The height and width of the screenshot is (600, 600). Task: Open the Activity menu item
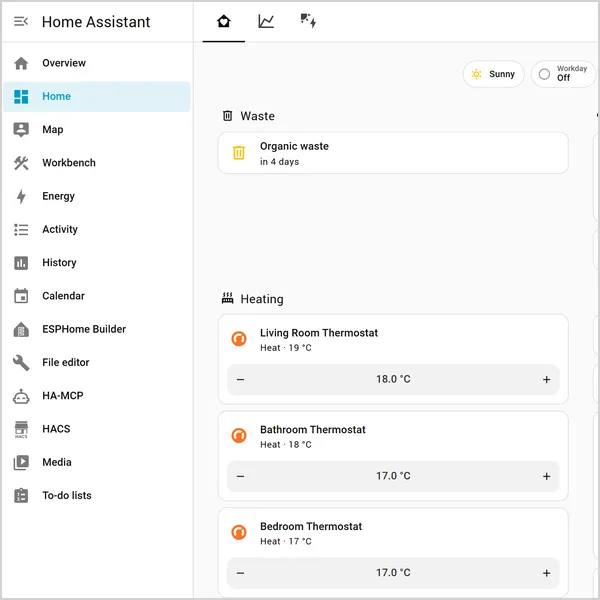(97, 230)
